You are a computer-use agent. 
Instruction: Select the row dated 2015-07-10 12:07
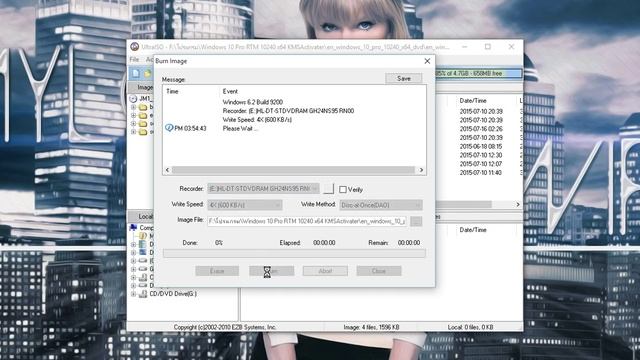pos(481,164)
